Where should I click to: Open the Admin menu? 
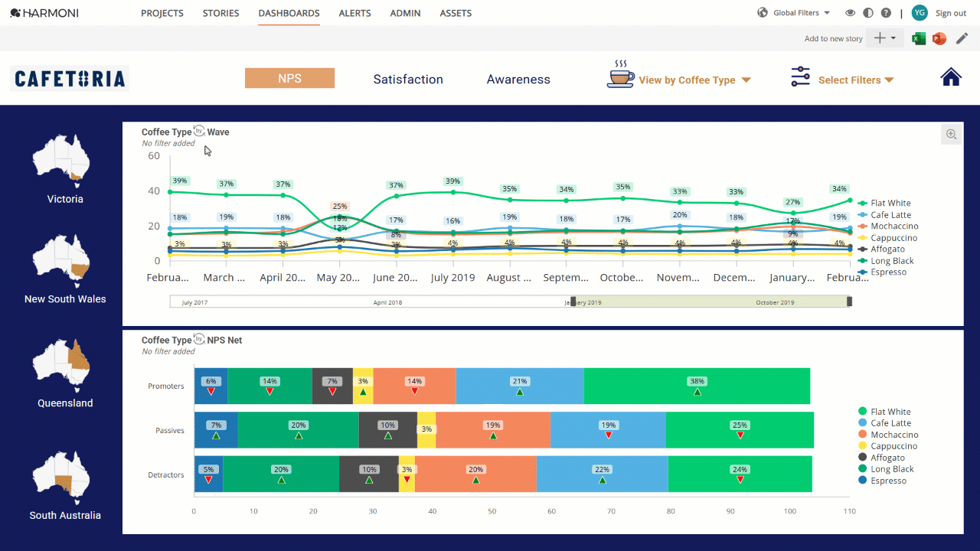click(405, 13)
